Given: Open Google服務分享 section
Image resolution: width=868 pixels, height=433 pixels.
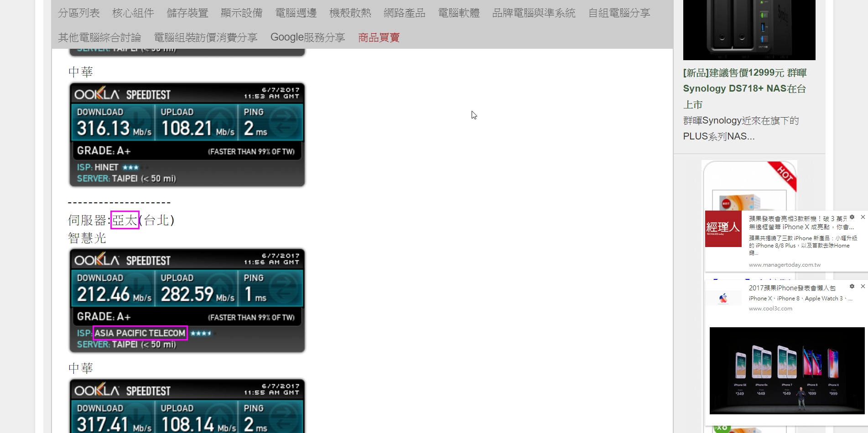Looking at the screenshot, I should click(308, 37).
